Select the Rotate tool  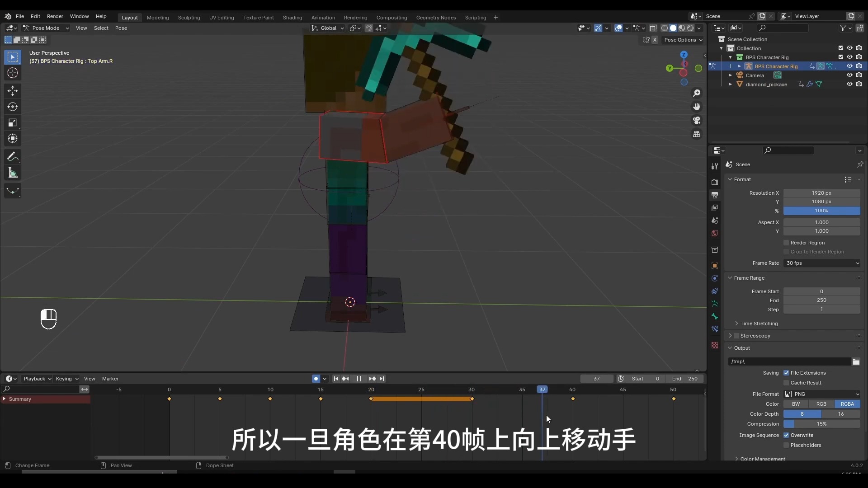(x=13, y=107)
